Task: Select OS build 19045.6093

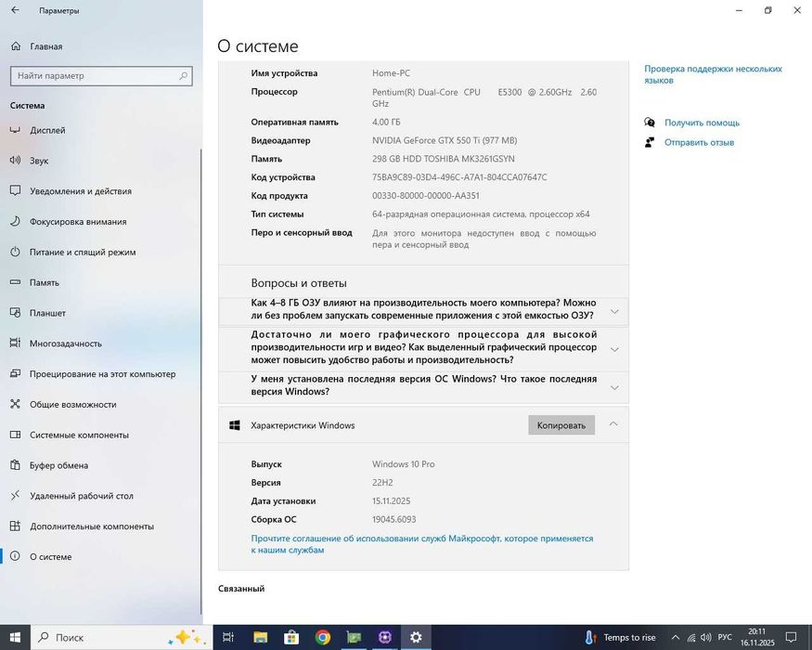Action: pyautogui.click(x=393, y=519)
